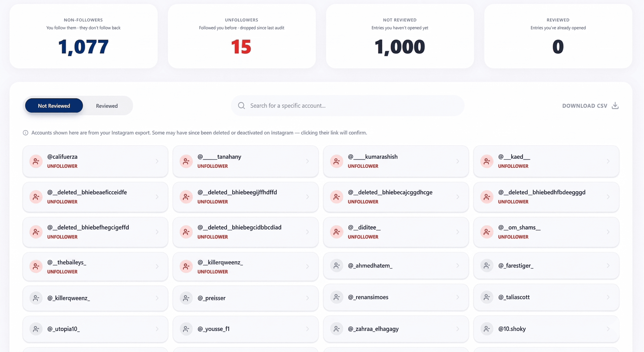644x352 pixels.
Task: Click the download icon next to DOWNLOAD CSV
Action: (x=615, y=105)
